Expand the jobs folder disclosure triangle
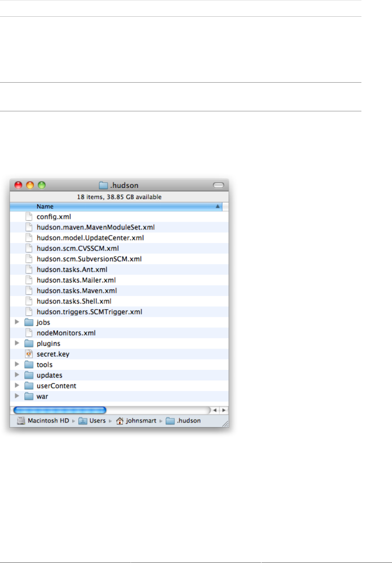Screen dimensions: 392x563 pos(17,322)
